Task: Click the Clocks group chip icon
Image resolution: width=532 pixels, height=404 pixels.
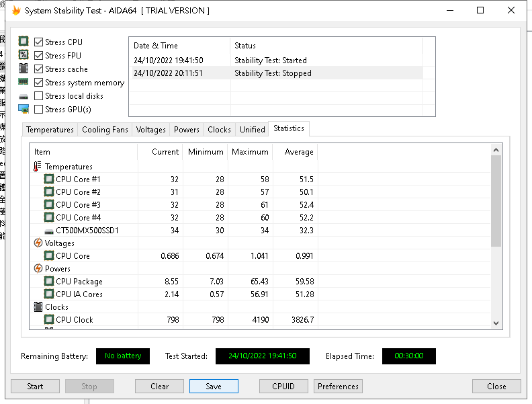Action: [38, 307]
